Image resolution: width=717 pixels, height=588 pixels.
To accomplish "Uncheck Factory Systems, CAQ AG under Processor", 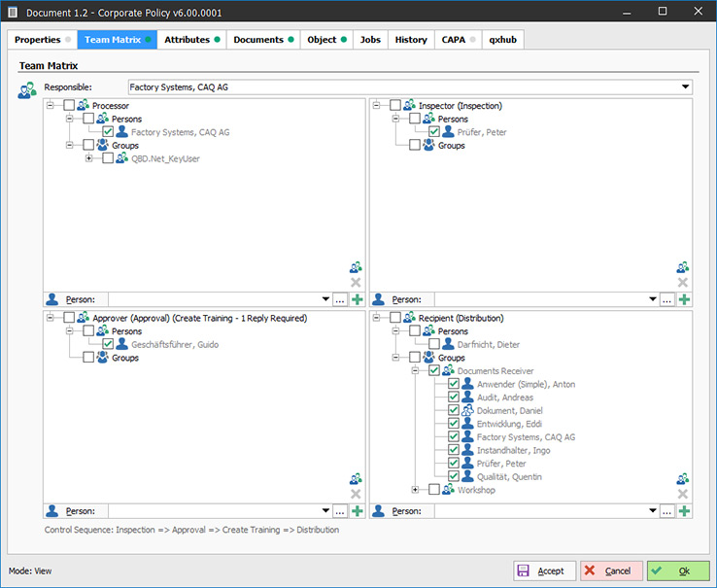I will pos(108,132).
